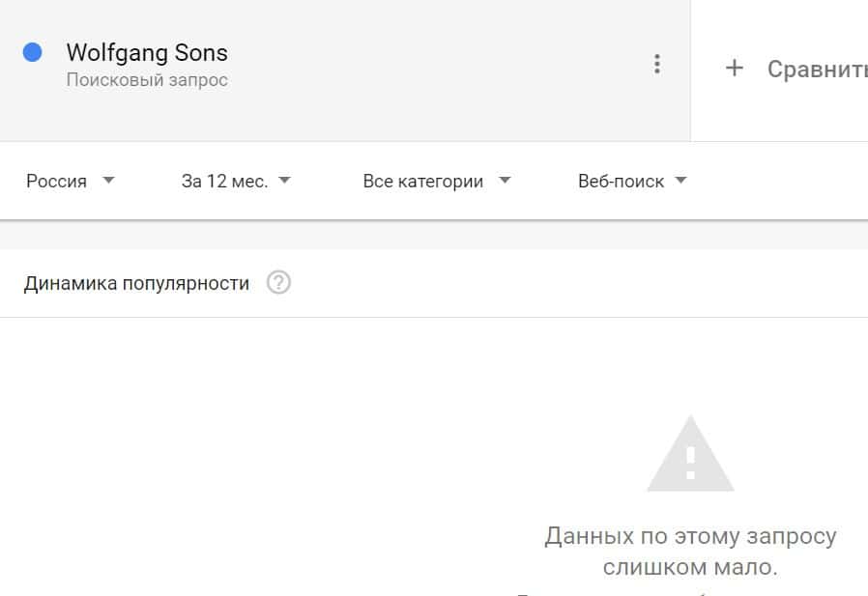Image resolution: width=868 pixels, height=596 pixels.
Task: Click the слишком мало message line
Action: (690, 568)
